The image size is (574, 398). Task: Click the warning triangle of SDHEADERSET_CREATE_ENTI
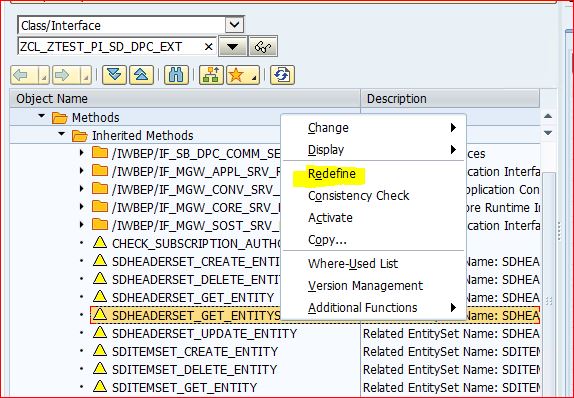coord(100,261)
